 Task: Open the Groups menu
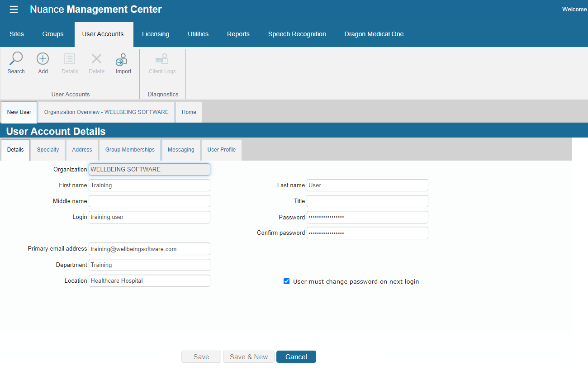click(x=53, y=34)
